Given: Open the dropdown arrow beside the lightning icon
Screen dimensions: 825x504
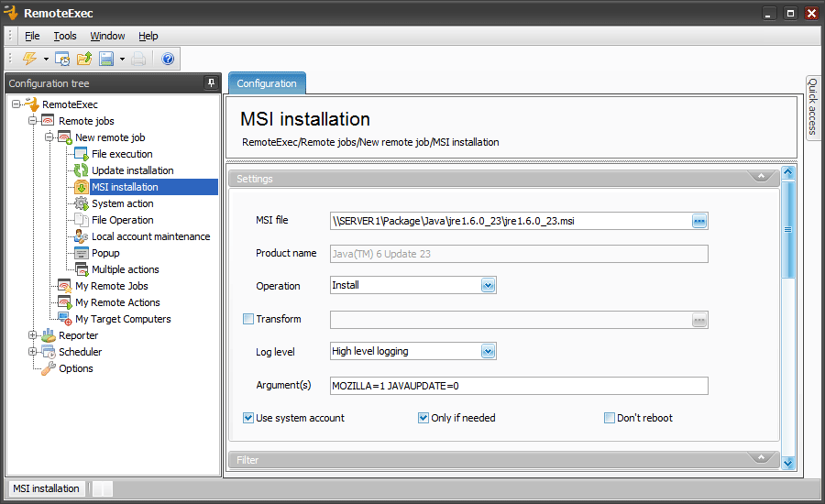Looking at the screenshot, I should [47, 59].
